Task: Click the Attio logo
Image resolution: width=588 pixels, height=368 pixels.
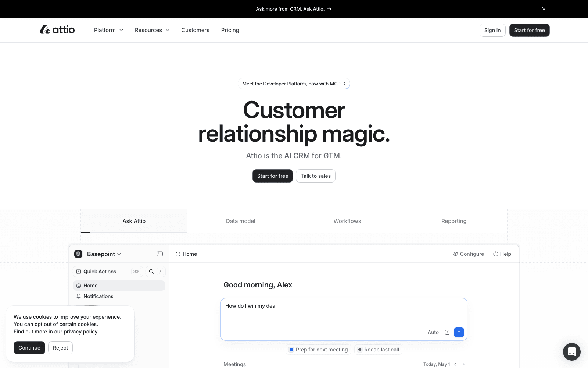Action: point(57,30)
